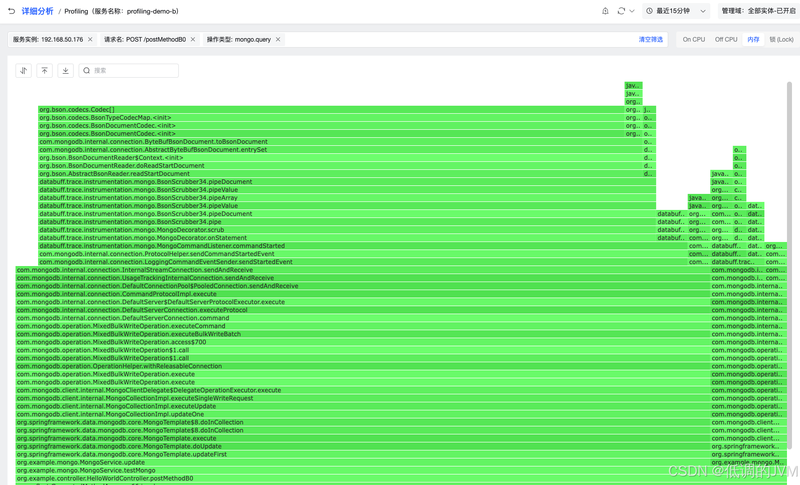Screen dimensions: 800x485
Task: Switch to the Off CPU tab
Action: (725, 40)
